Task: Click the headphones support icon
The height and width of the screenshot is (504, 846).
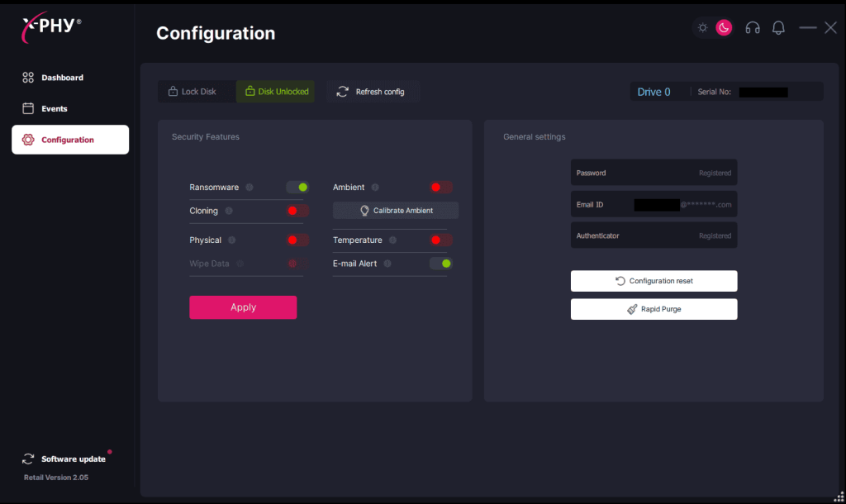Action: point(752,28)
